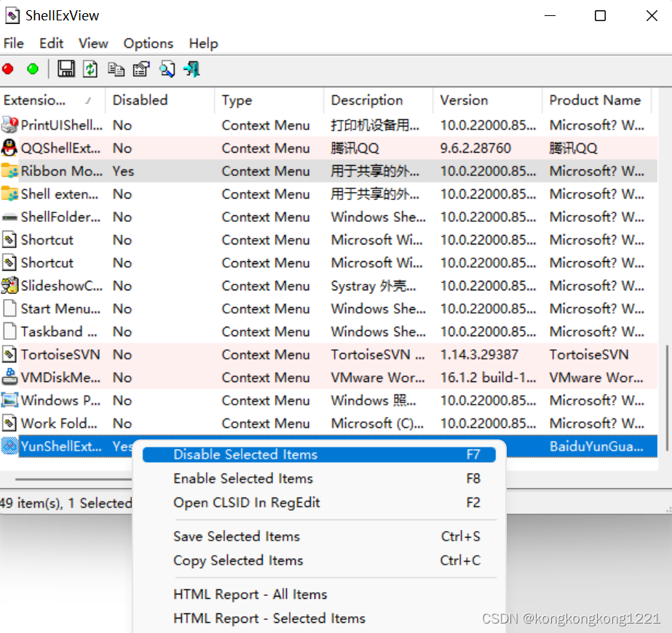Click the Shell exten... row folder icon
This screenshot has height=633, width=672.
(9, 194)
